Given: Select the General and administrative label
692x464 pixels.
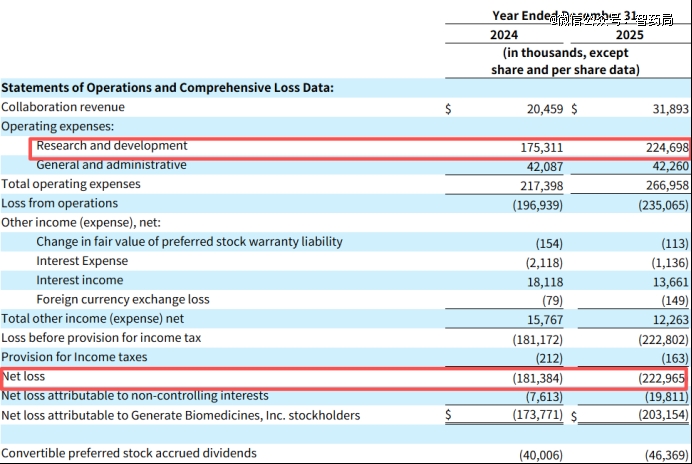Looking at the screenshot, I should 111,165.
